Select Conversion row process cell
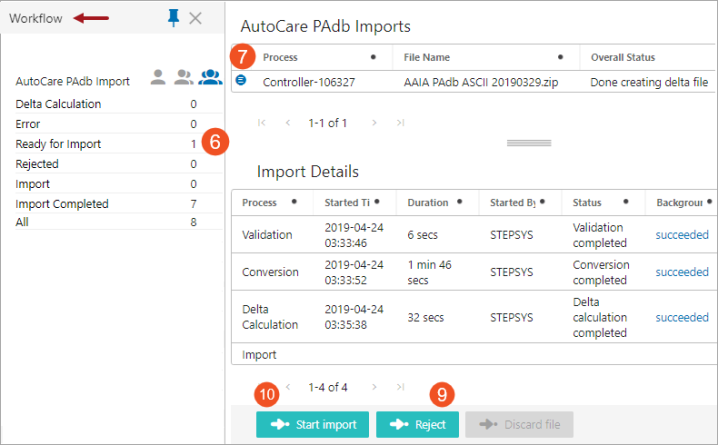 tap(270, 272)
